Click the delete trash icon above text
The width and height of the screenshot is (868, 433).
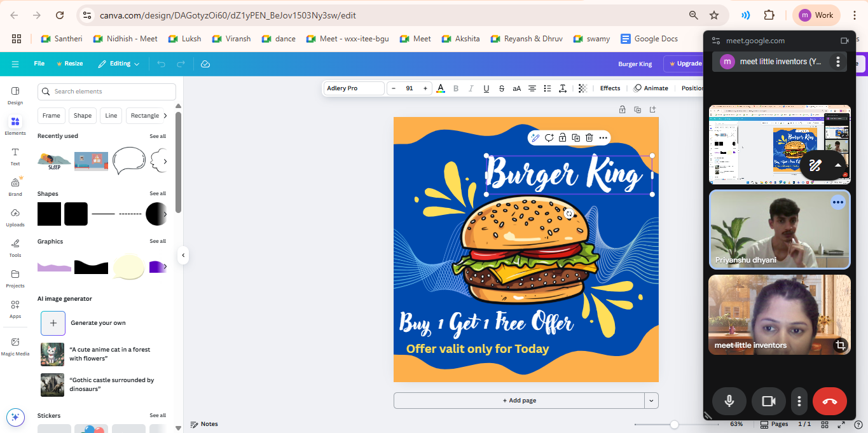(x=589, y=138)
